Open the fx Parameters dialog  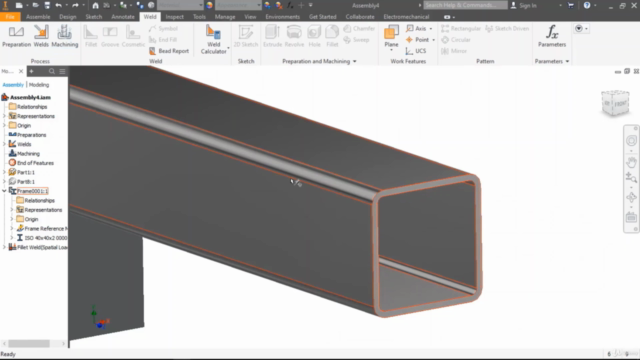coord(552,36)
